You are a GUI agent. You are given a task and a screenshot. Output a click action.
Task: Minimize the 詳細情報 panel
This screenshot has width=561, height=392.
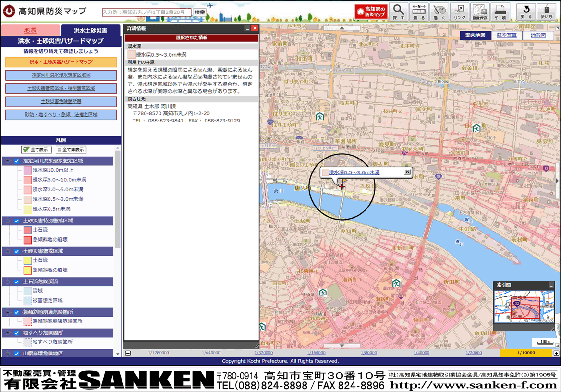(x=247, y=28)
